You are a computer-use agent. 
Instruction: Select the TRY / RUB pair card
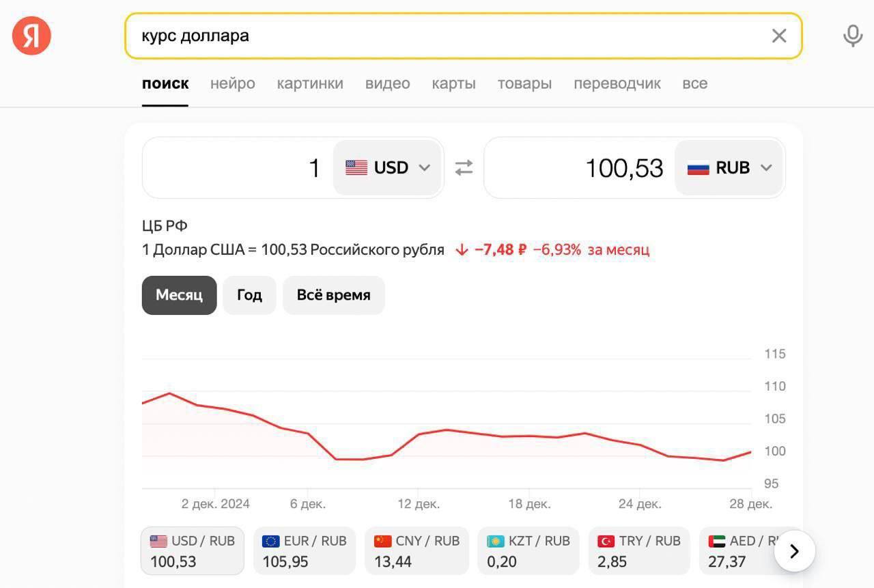coord(639,550)
